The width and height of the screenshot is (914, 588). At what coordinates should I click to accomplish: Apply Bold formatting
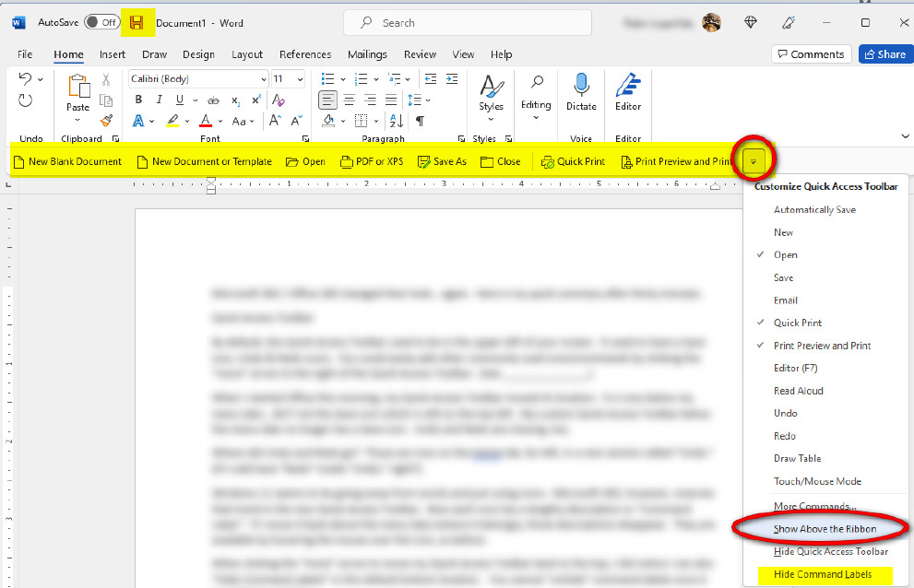coord(137,100)
